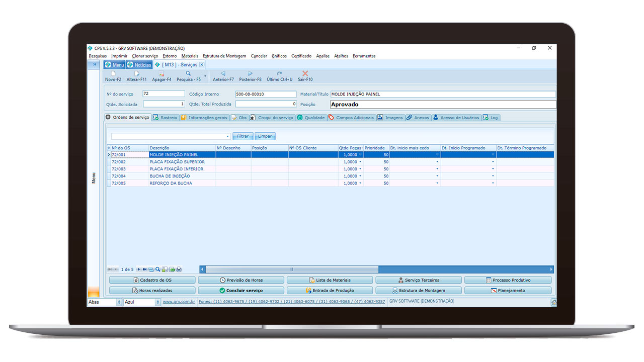Click the home icon in status bar
Viewport: 644px width, 362px height.
pyautogui.click(x=553, y=302)
